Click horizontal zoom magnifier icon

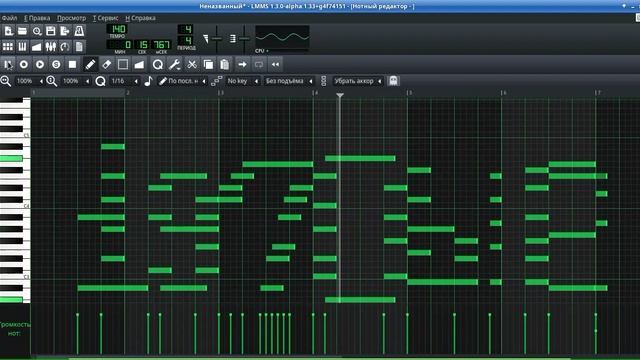[6, 81]
